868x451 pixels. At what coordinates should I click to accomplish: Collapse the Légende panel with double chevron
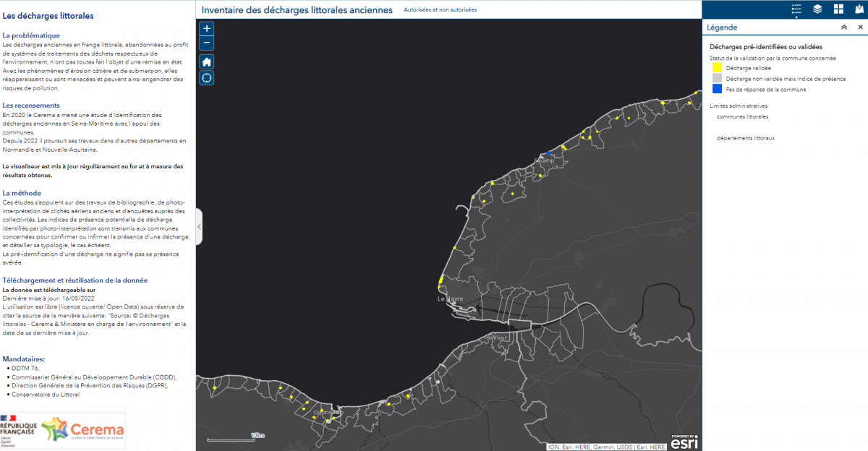[x=843, y=27]
